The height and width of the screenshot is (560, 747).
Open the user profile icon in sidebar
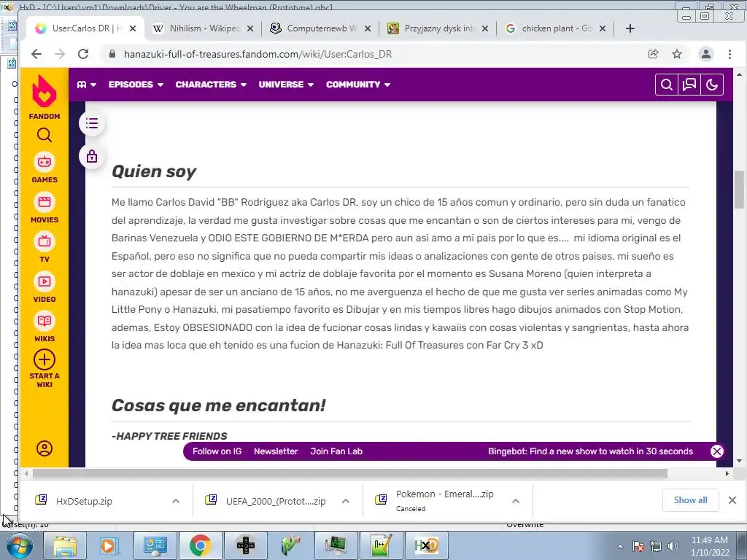tap(44, 448)
